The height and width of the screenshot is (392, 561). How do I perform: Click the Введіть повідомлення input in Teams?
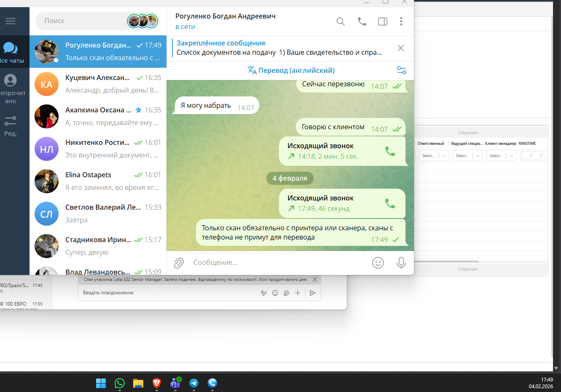169,293
